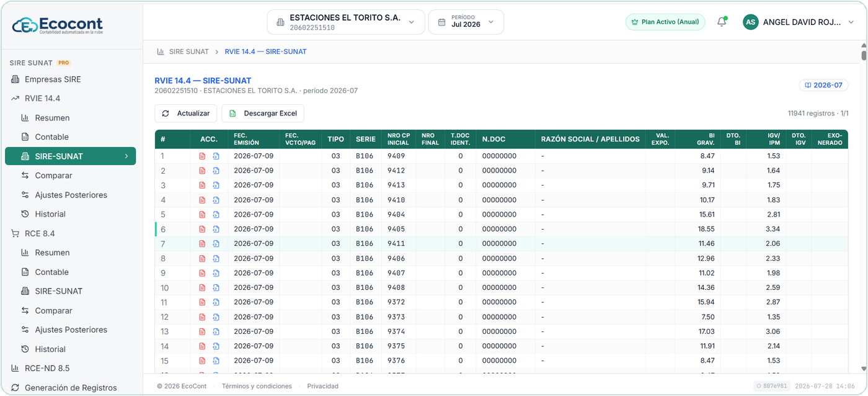
Task: Click the red PDF icon in row 3
Action: coord(202,185)
